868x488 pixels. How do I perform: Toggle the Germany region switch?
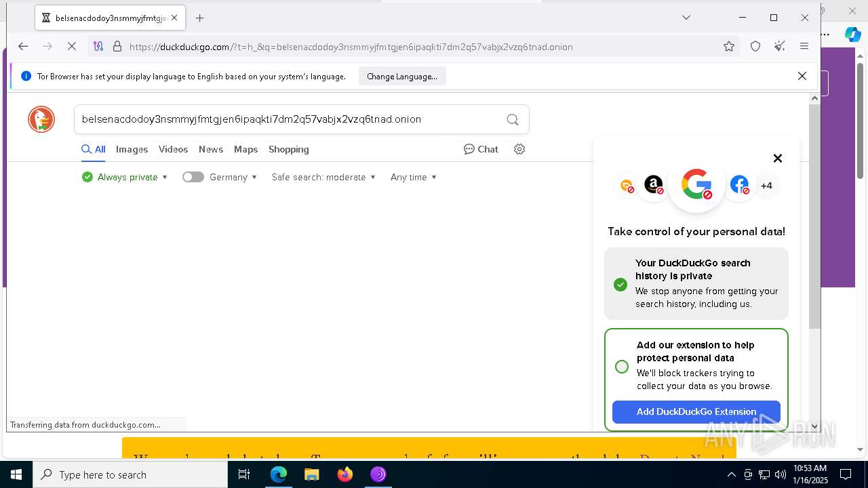[x=193, y=177]
